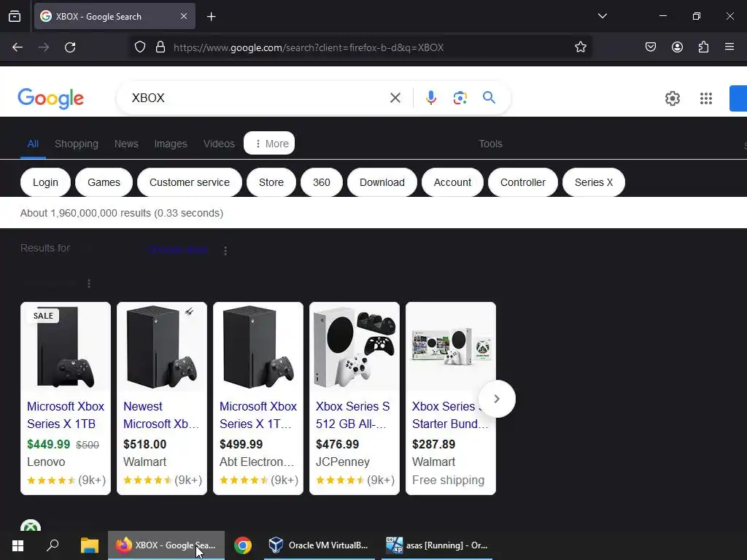Open Firefox account icon
747x560 pixels.
click(x=677, y=47)
